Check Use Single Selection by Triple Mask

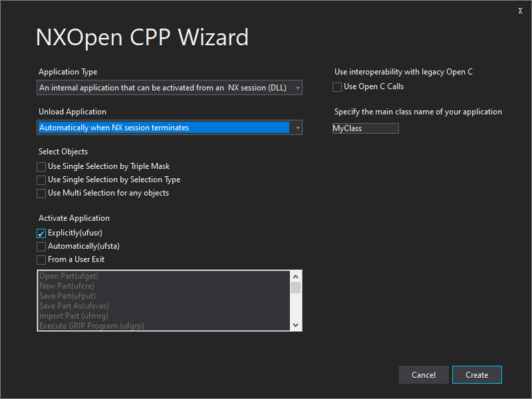coord(41,167)
